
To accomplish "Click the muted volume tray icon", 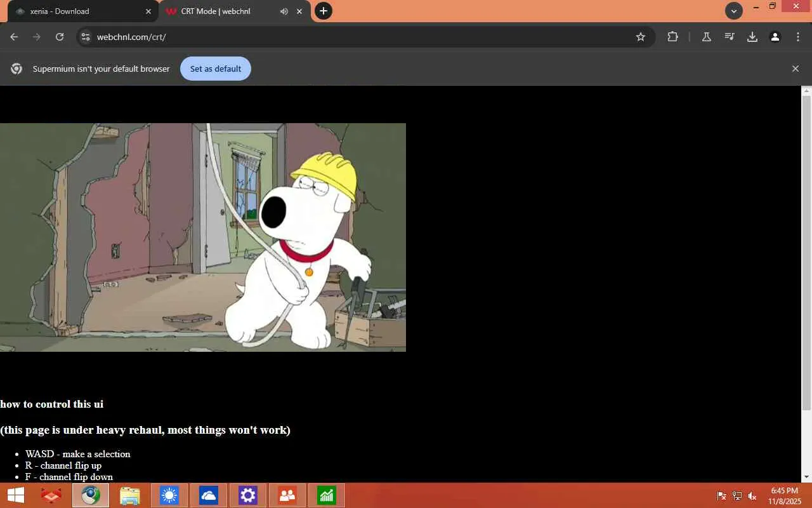I will pyautogui.click(x=752, y=496).
